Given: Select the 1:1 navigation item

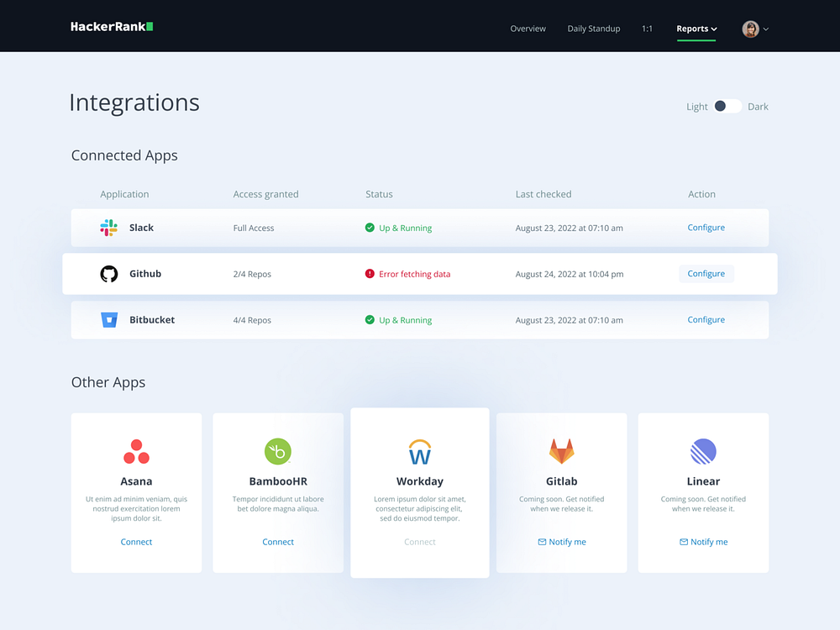Looking at the screenshot, I should pyautogui.click(x=647, y=29).
